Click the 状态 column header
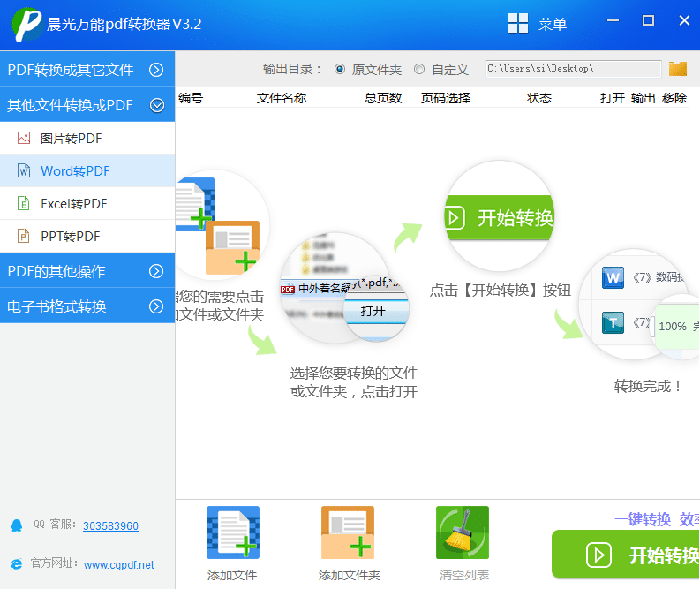The height and width of the screenshot is (589, 700). coord(539,98)
